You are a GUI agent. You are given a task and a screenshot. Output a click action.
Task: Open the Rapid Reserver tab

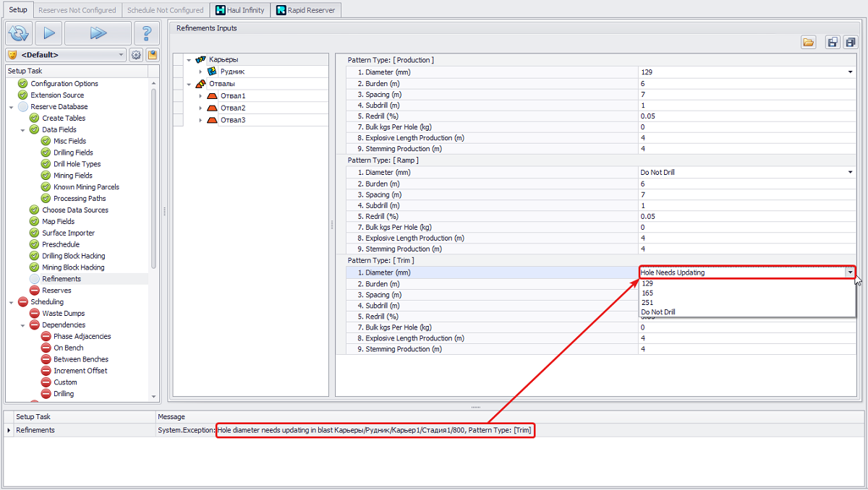point(305,10)
